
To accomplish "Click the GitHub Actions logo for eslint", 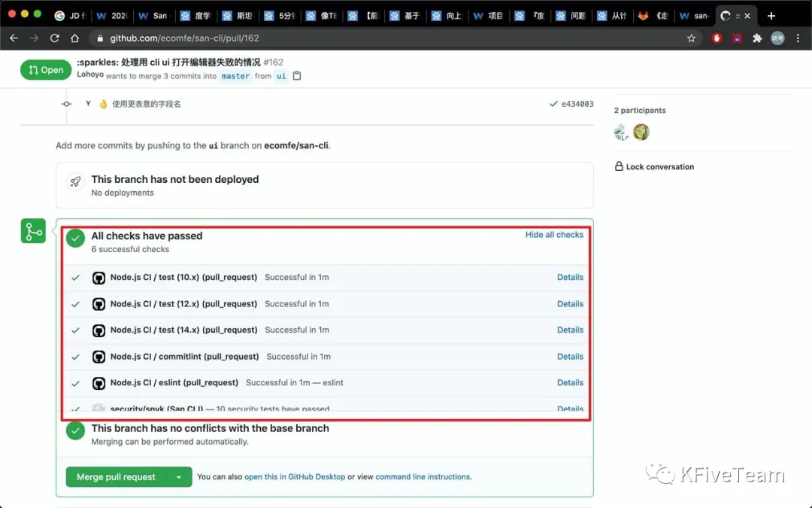I will pyautogui.click(x=98, y=383).
